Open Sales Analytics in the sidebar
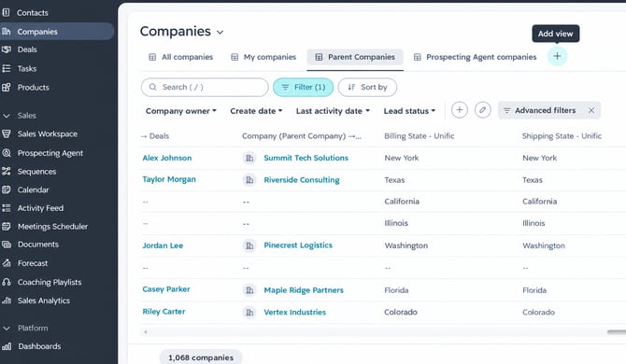 pyautogui.click(x=44, y=301)
